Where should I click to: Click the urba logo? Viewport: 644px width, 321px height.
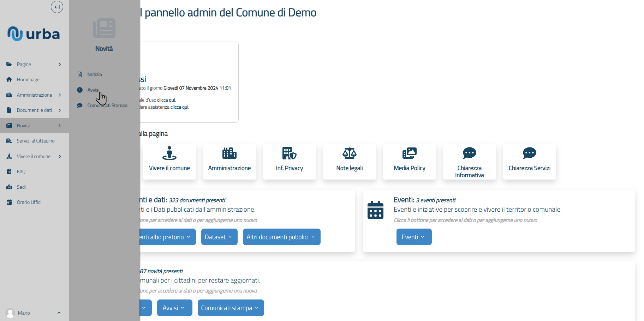(x=34, y=34)
